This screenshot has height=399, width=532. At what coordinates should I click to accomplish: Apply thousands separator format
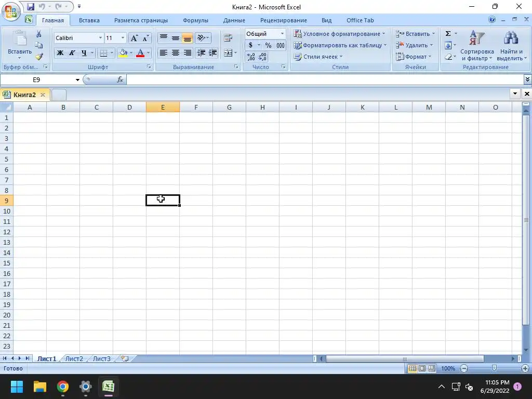click(280, 45)
